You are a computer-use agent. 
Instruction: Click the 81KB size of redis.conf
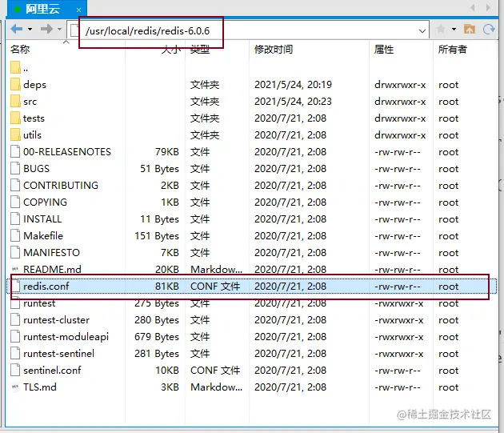pyautogui.click(x=167, y=286)
